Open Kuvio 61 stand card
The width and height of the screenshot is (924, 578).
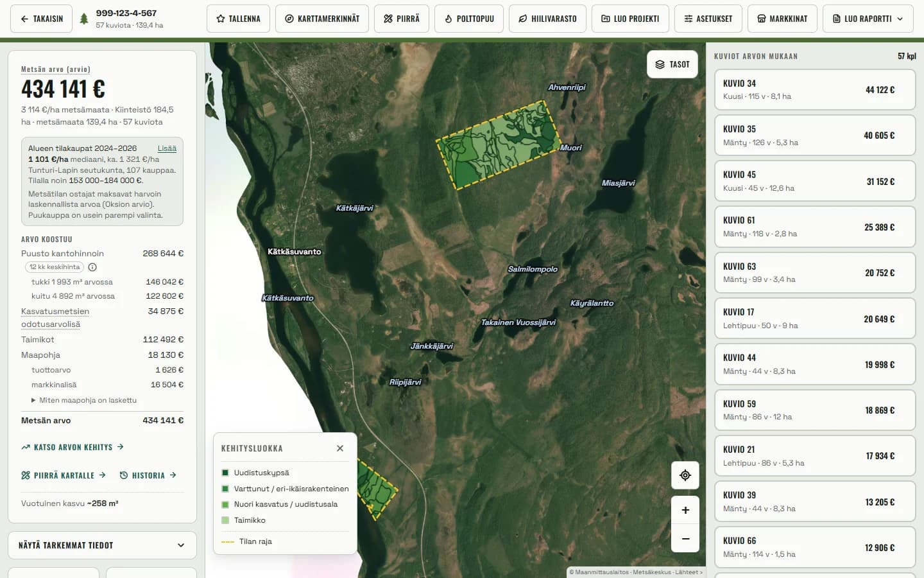tap(815, 227)
